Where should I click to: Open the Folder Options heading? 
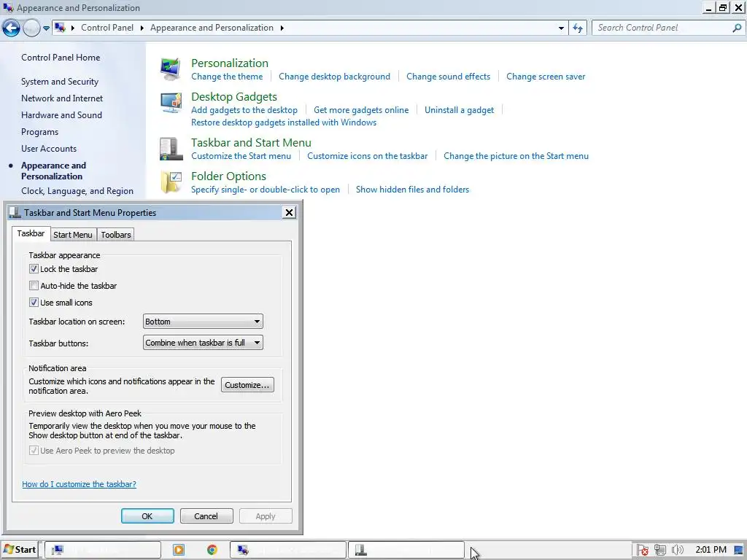point(228,176)
